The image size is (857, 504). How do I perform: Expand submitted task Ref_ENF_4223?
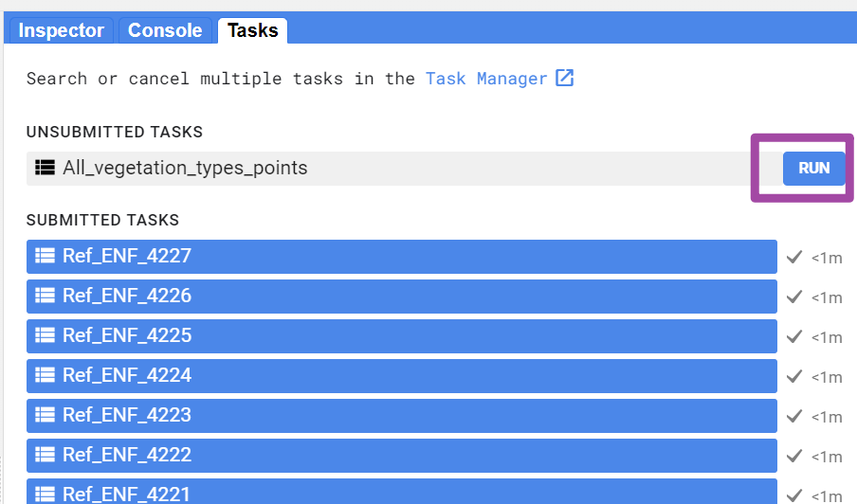click(401, 415)
